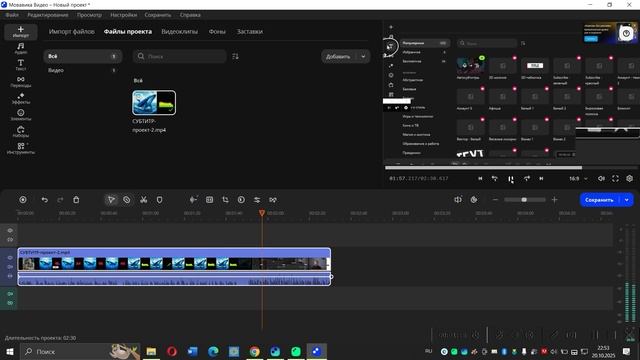Mute the green audio track
Screen dimensions: 640x360
pos(10,294)
